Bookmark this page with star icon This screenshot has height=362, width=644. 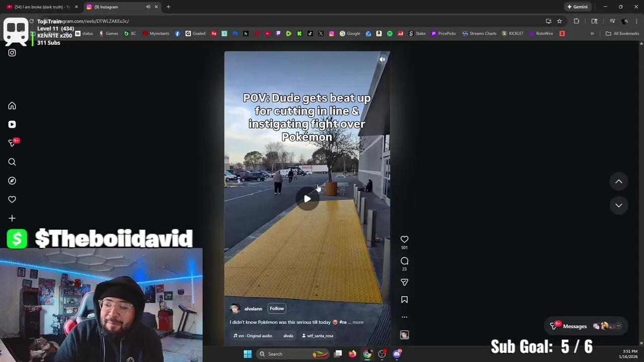pyautogui.click(x=559, y=21)
